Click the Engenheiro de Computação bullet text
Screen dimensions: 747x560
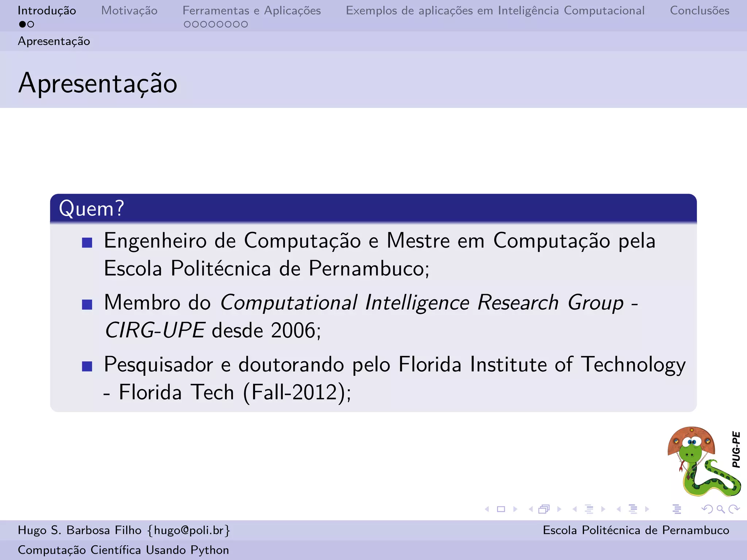[380, 254]
